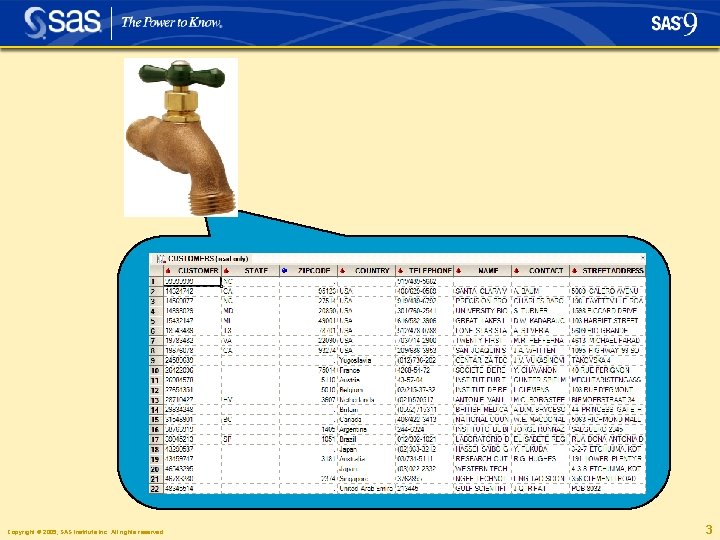This screenshot has width=720, height=540.
Task: Click the STATE column header
Action: 250,270
